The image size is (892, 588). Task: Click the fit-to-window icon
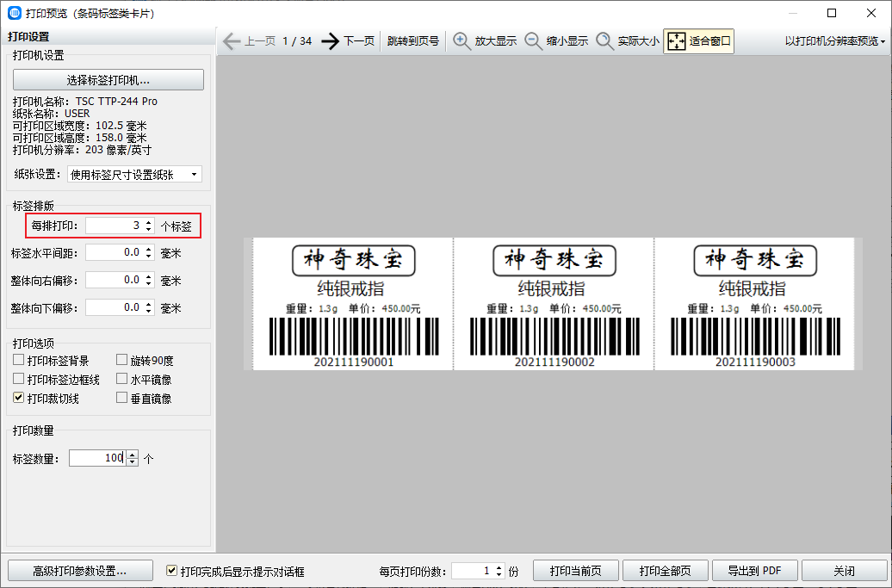(x=677, y=41)
